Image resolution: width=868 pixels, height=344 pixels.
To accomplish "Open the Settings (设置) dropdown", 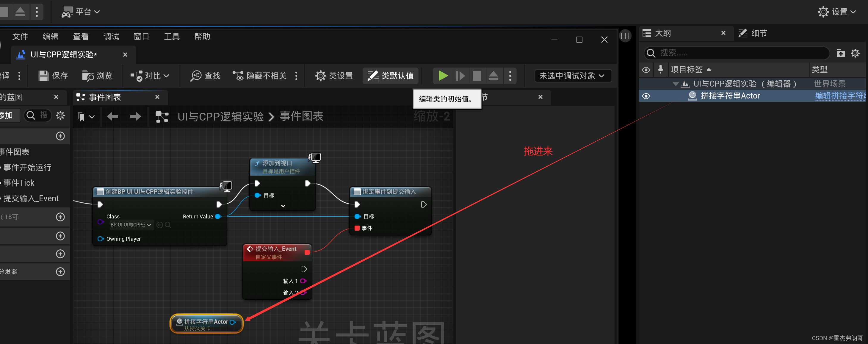I will 837,12.
